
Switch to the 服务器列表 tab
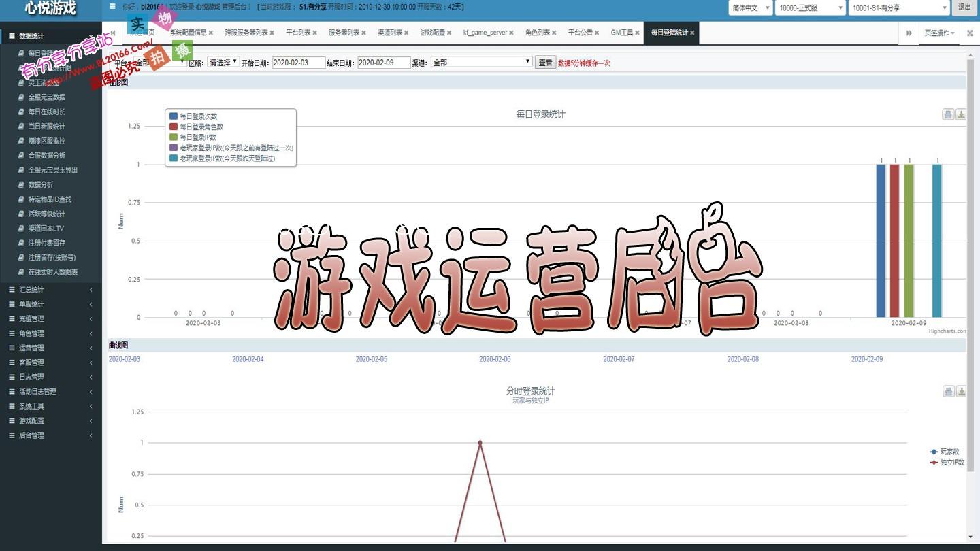(344, 33)
